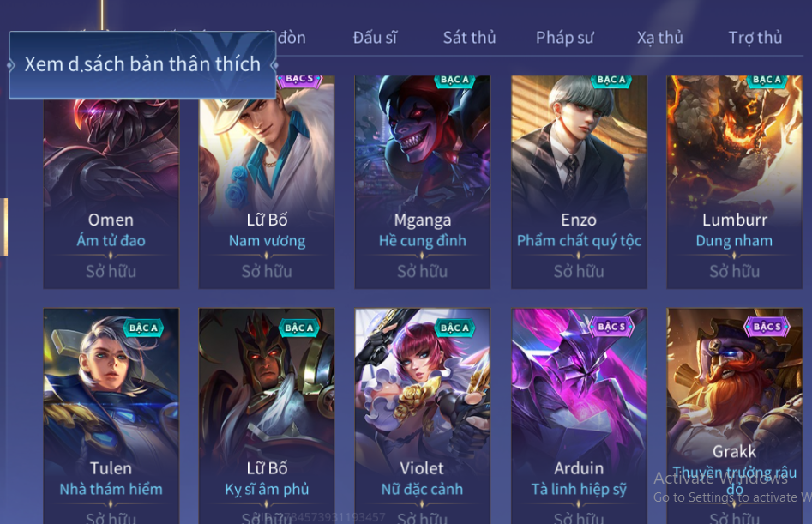Viewport: 812px width, 524px height.
Task: Click the BẬC A badge on Violet card
Action: [x=454, y=328]
